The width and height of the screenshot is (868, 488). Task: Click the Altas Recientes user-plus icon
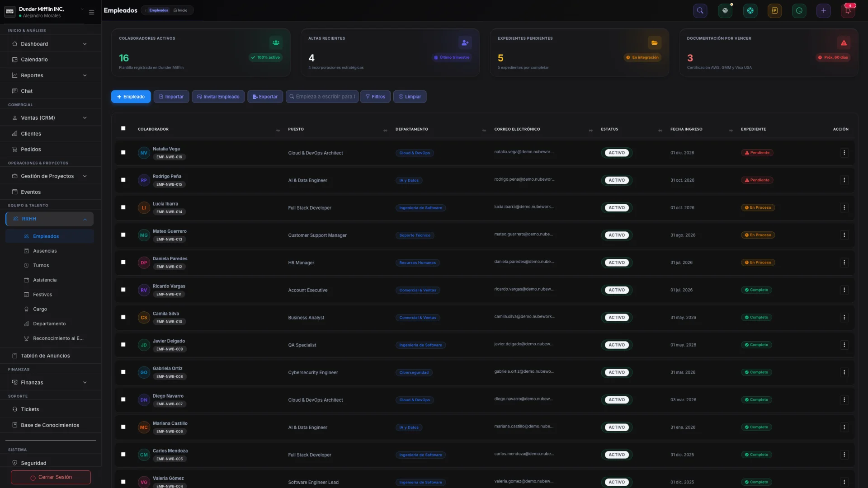point(465,42)
